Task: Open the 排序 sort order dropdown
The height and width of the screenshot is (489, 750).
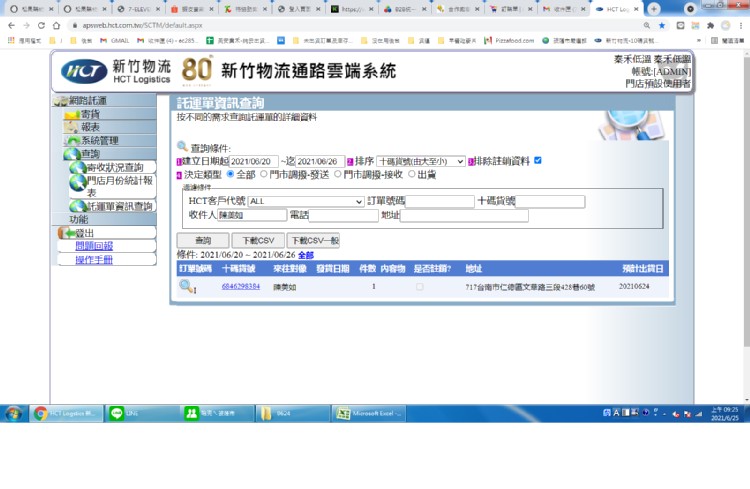Action: (420, 162)
